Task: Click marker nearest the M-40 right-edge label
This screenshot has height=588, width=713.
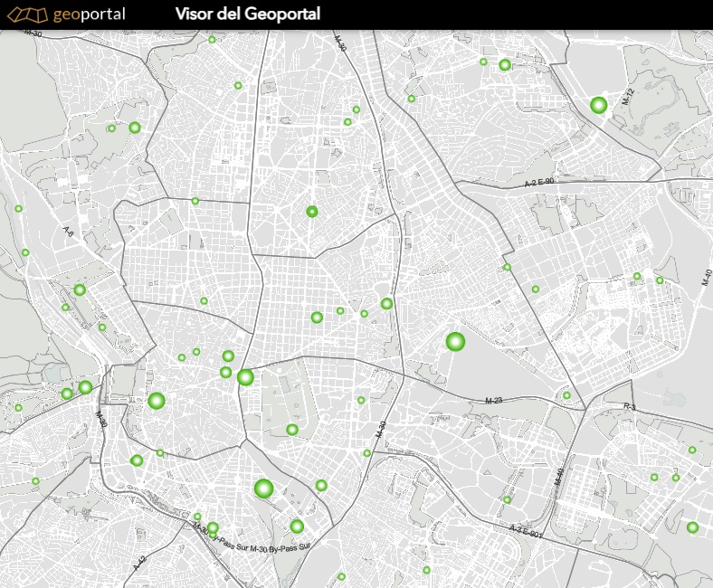Action: point(660,280)
